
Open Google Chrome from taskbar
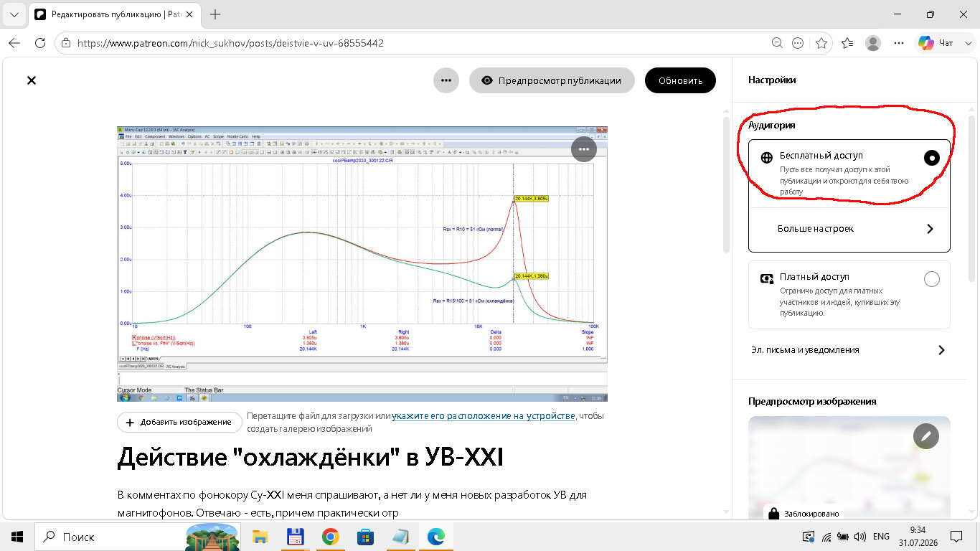[330, 536]
